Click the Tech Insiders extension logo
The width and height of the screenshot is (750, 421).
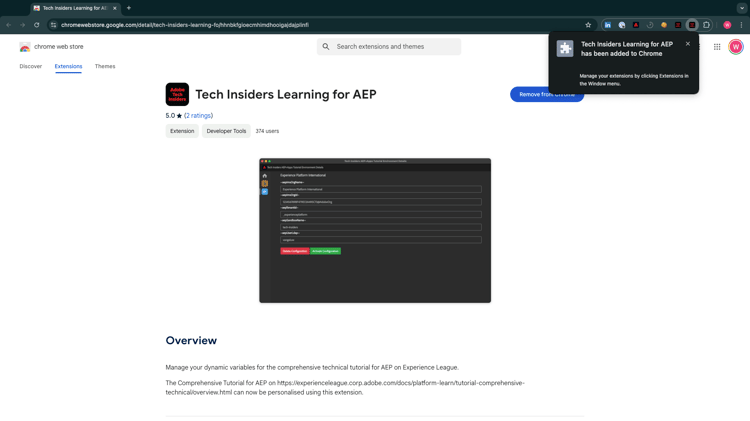pos(177,94)
